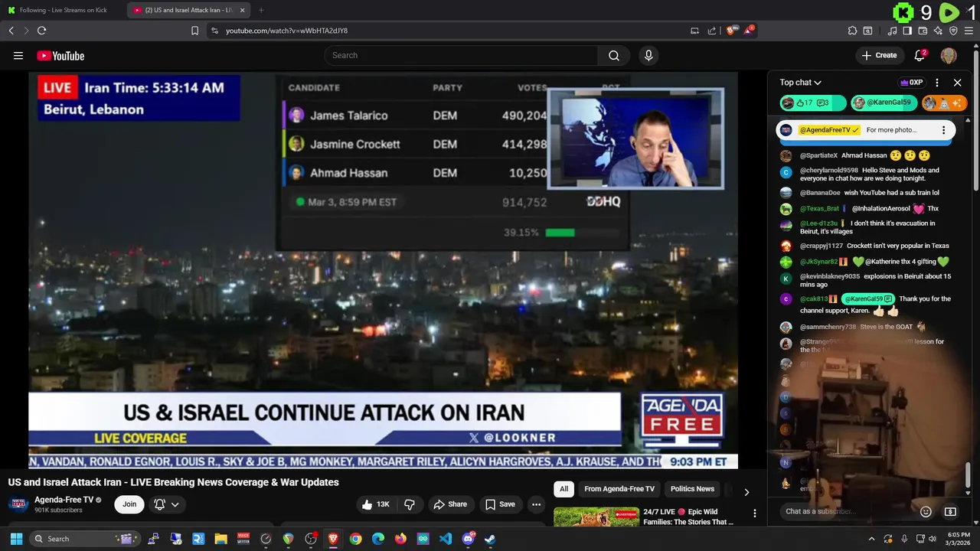Viewport: 980px width, 551px height.
Task: Click the Chat as a subscriber field
Action: point(846,511)
